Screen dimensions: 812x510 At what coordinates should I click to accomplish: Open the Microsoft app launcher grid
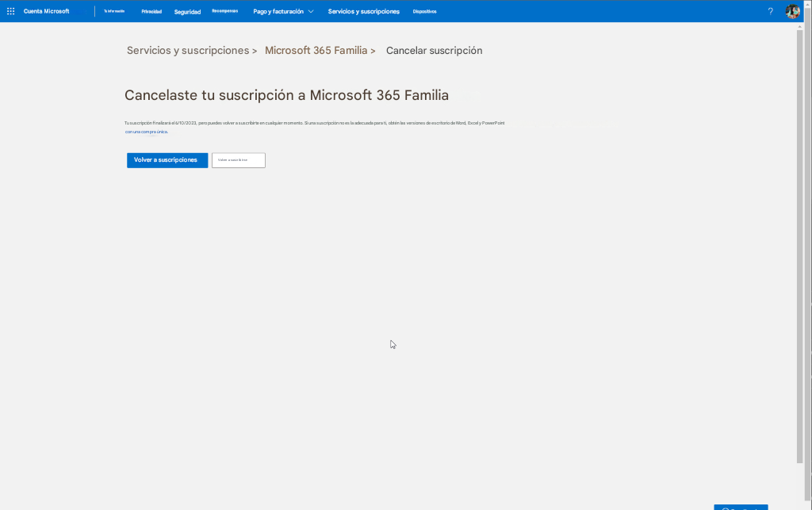coord(10,11)
